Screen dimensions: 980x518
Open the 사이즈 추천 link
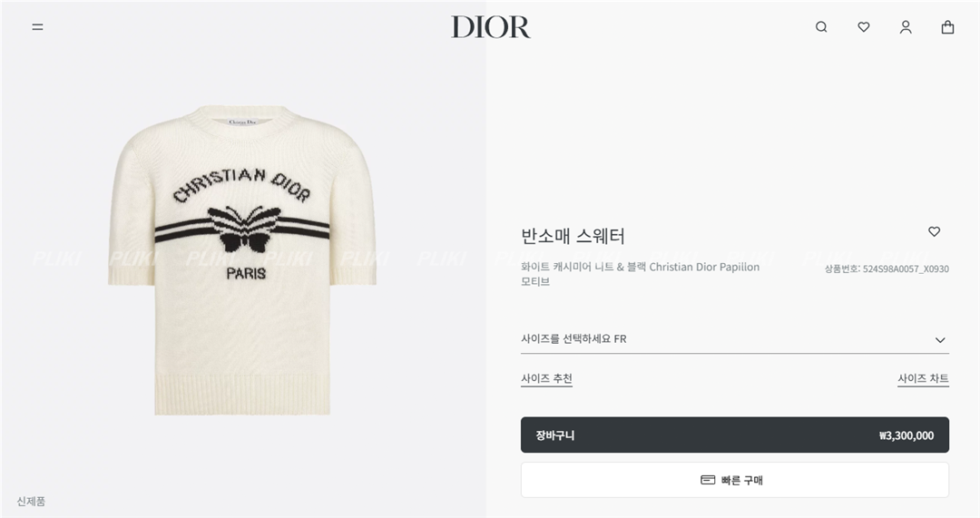click(546, 378)
